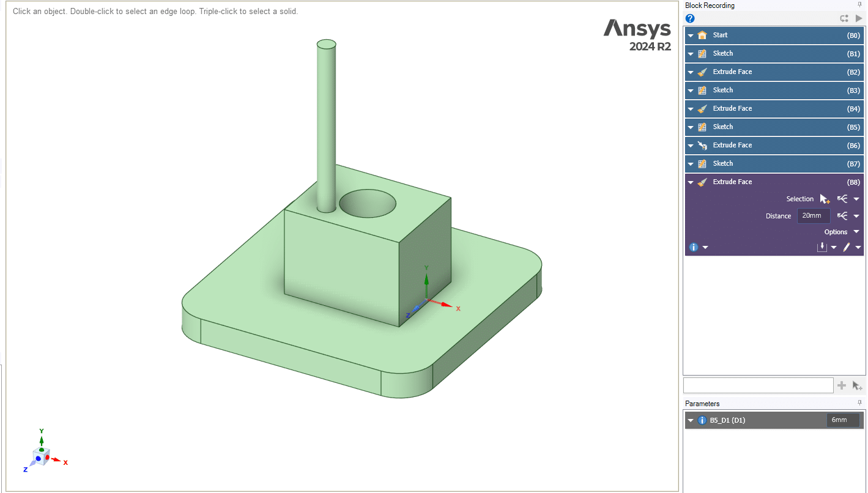Expand the Options dropdown arrow
Viewport: 868px width, 493px height.
pyautogui.click(x=856, y=232)
